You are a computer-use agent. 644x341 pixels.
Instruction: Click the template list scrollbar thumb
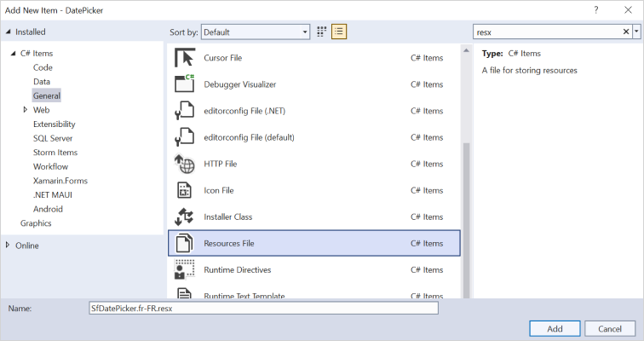pos(466,220)
